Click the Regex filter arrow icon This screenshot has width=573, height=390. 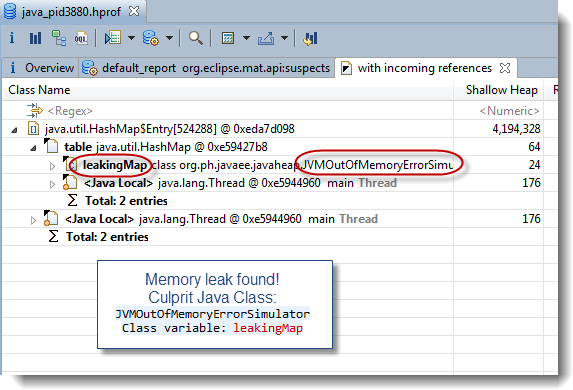coord(35,110)
